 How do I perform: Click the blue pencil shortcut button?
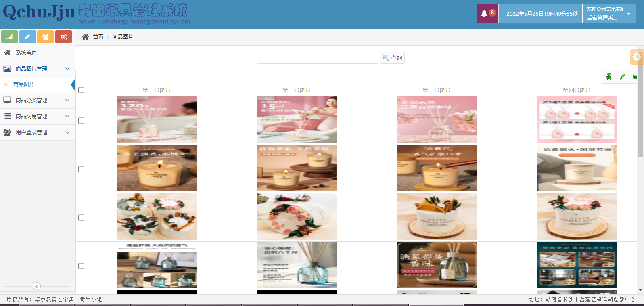click(x=27, y=37)
